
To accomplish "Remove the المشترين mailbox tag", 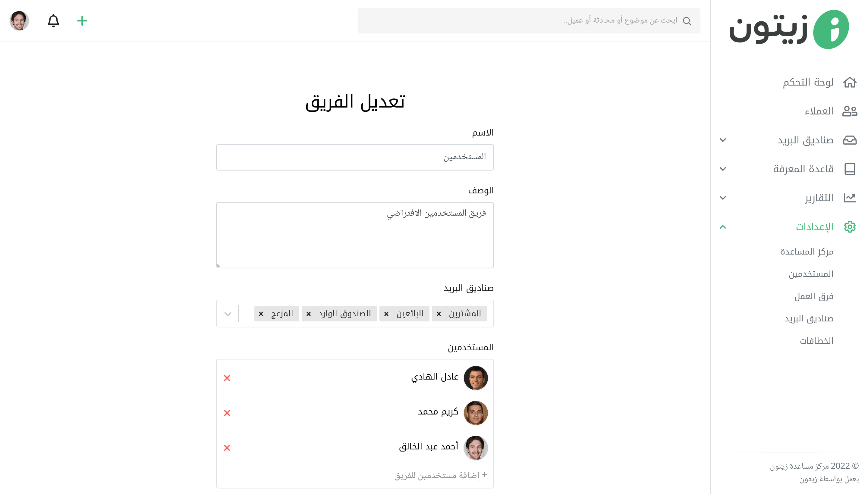I will pos(439,314).
